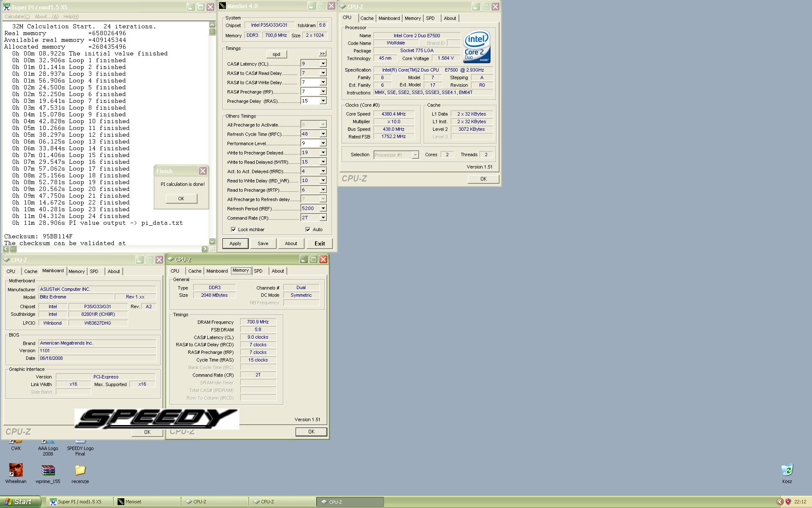Open Write to Read Delayed (tWTR) dropdown

click(x=323, y=162)
